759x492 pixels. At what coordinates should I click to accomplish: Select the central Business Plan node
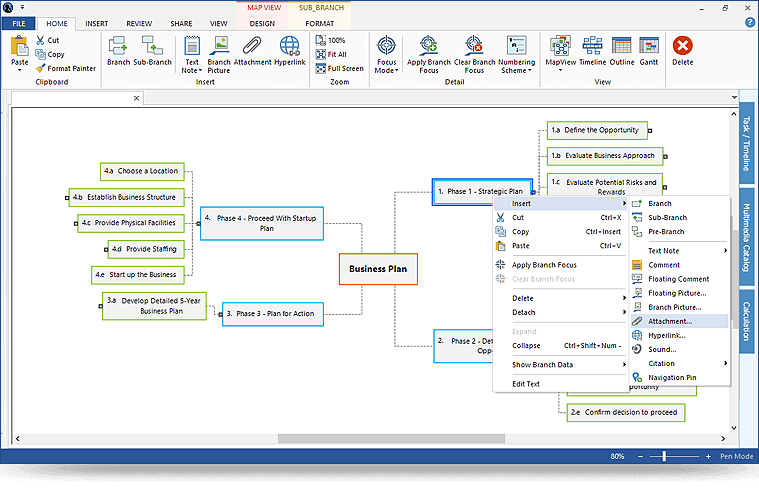(x=378, y=269)
